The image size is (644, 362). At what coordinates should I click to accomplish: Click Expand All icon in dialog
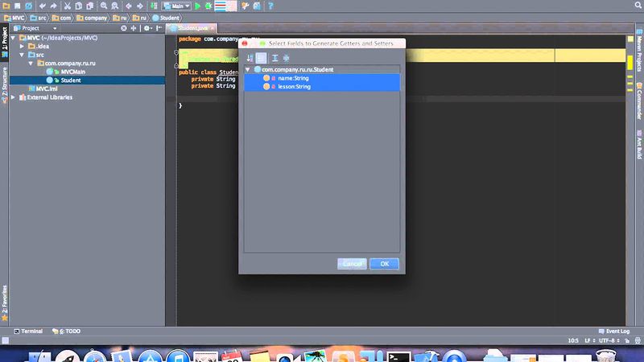(x=275, y=58)
